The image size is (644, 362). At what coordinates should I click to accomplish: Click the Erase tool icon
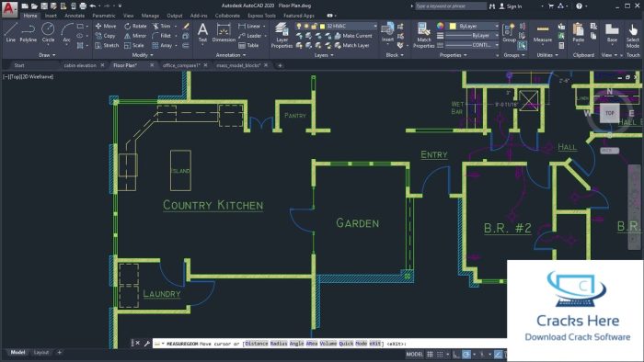[x=186, y=26]
